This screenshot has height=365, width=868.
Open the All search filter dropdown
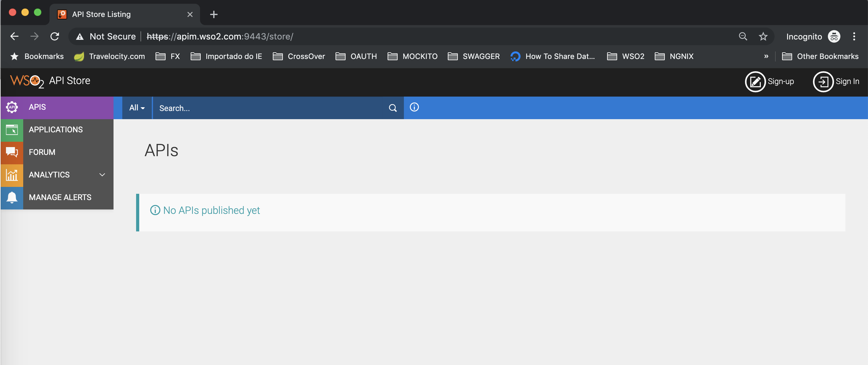pos(137,108)
